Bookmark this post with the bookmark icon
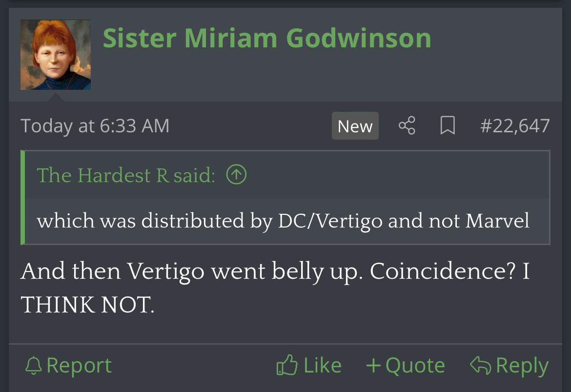Viewport: 571px width, 392px height. point(448,125)
